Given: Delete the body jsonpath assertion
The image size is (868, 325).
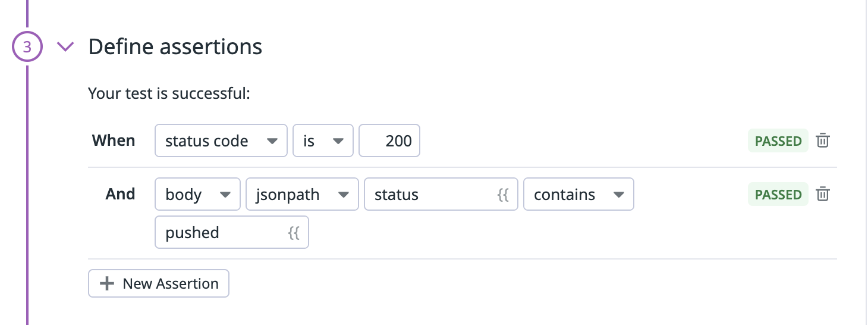Looking at the screenshot, I should (x=823, y=195).
